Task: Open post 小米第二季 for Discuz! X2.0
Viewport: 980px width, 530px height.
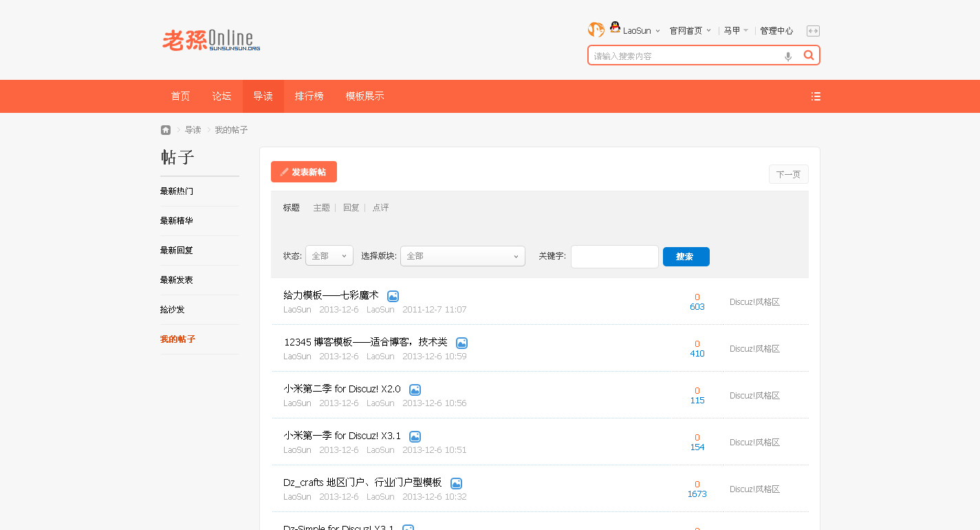Action: (x=342, y=389)
